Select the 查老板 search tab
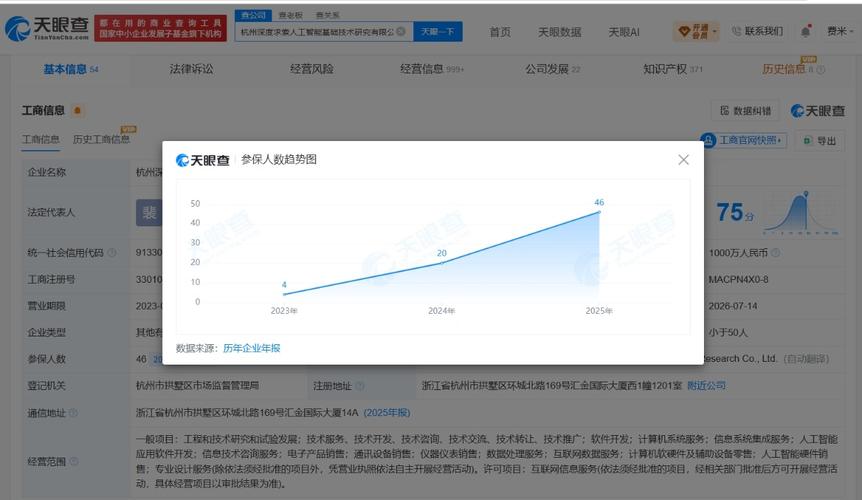The width and height of the screenshot is (862, 500). coord(291,15)
